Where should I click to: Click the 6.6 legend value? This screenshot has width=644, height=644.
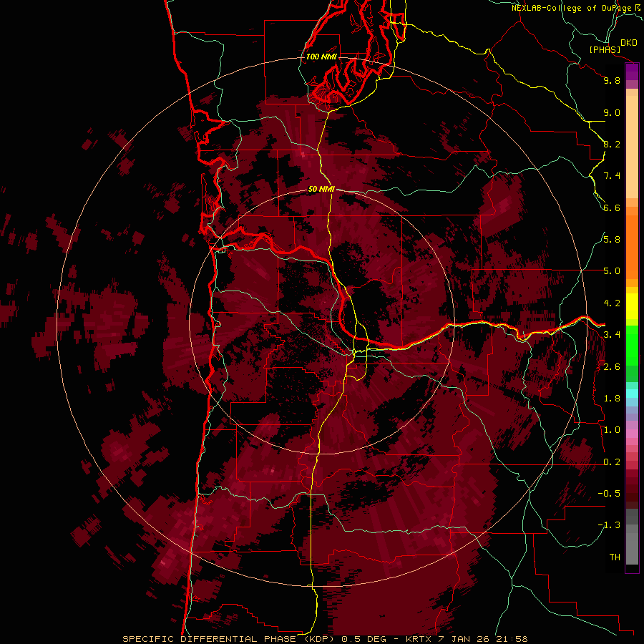click(612, 208)
